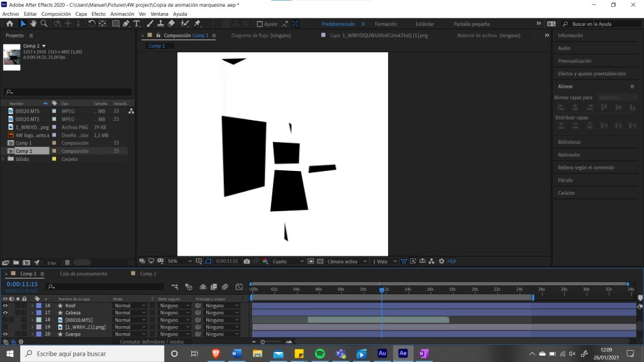Toggle visibility of the Cabeza layer
This screenshot has width=644, height=362.
point(6,312)
